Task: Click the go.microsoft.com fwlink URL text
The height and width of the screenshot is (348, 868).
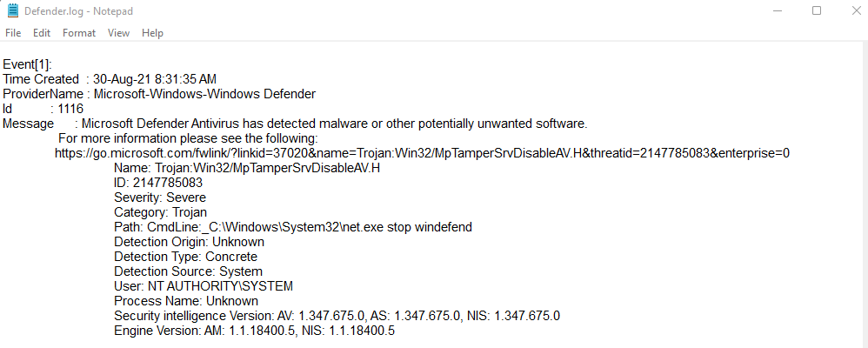Action: click(422, 153)
